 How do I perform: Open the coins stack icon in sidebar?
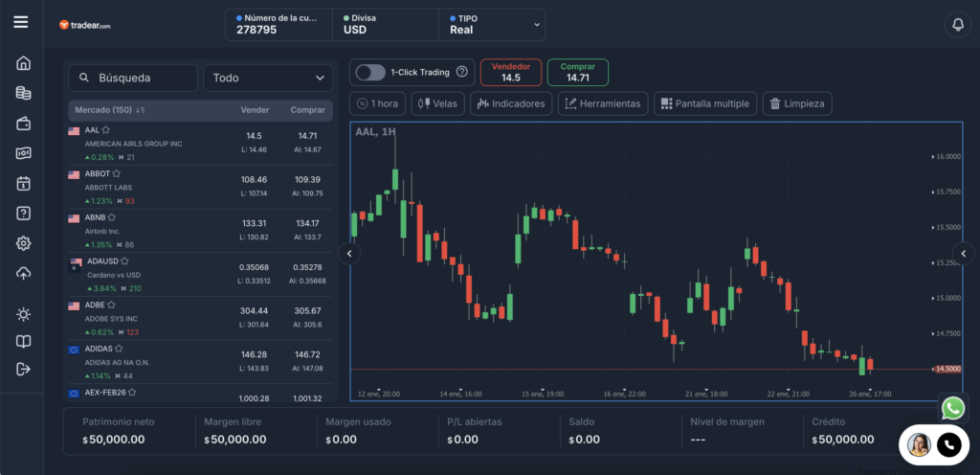(x=23, y=93)
